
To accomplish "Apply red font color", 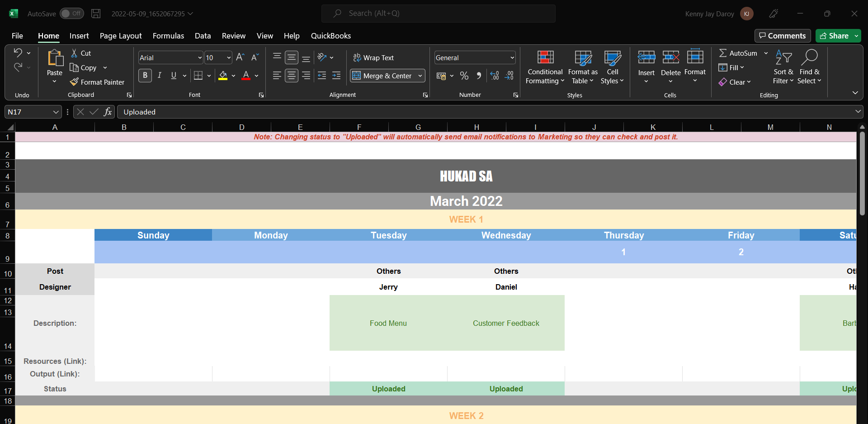I will 246,76.
